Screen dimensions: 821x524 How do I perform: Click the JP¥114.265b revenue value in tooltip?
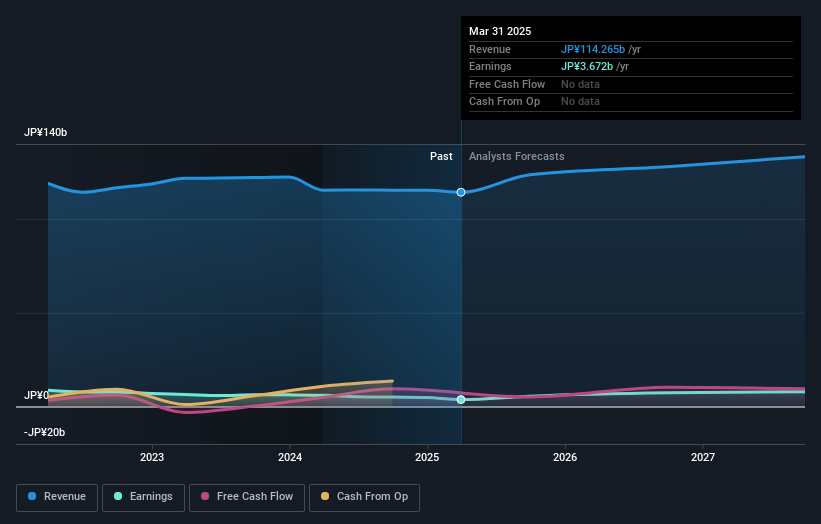pos(593,49)
